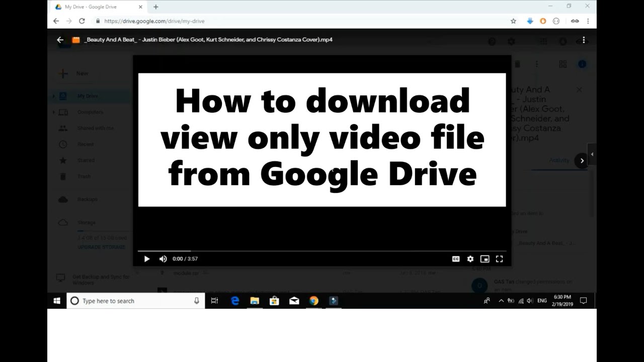Bookmark this page with the star icon
The image size is (644, 362).
(x=513, y=21)
